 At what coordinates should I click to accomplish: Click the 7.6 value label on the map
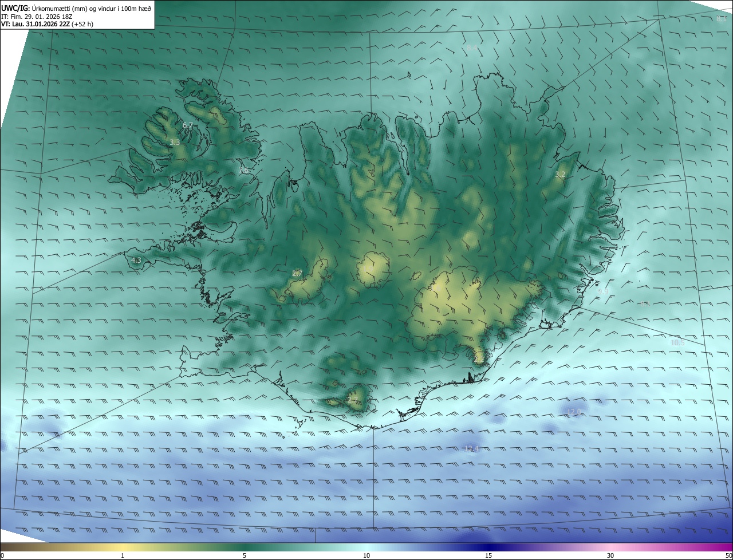243,171
